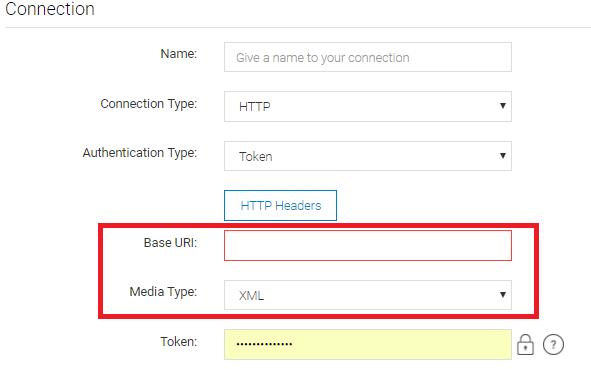Click into the Base URI input field
This screenshot has height=369, width=591.
(367, 245)
